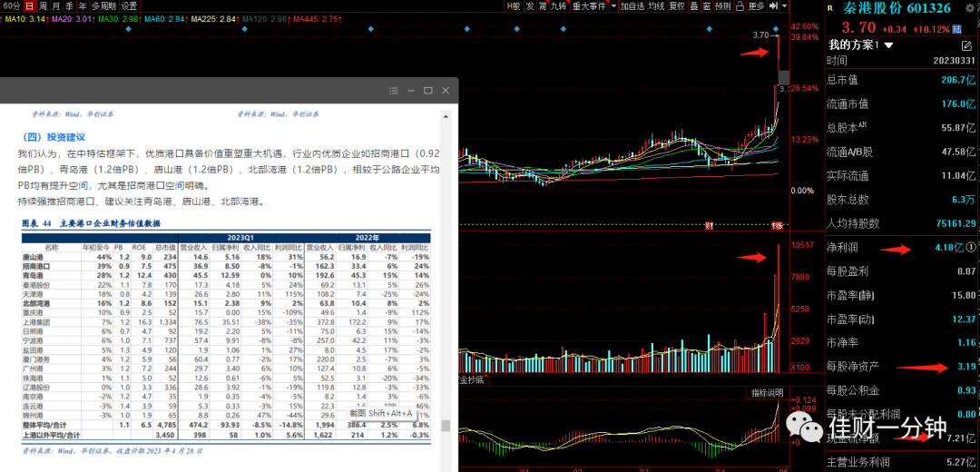Switch to yearly 年 chart period
This screenshot has height=472, width=980.
[82, 6]
